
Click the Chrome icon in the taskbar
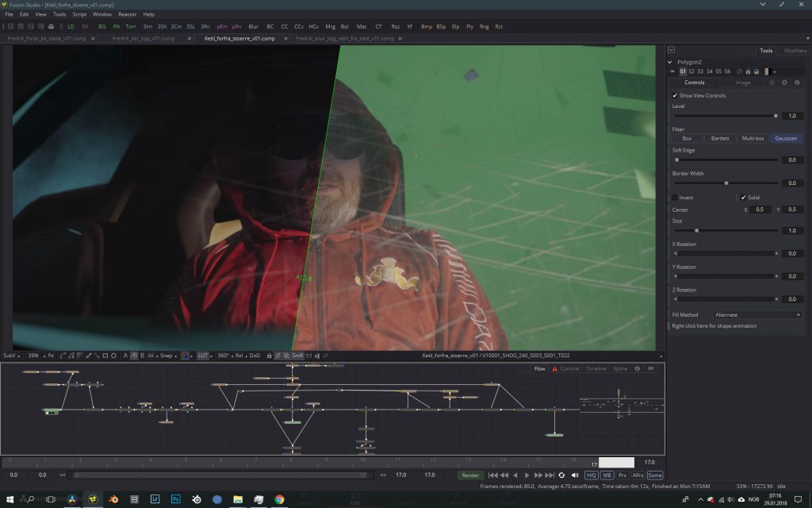click(x=280, y=499)
